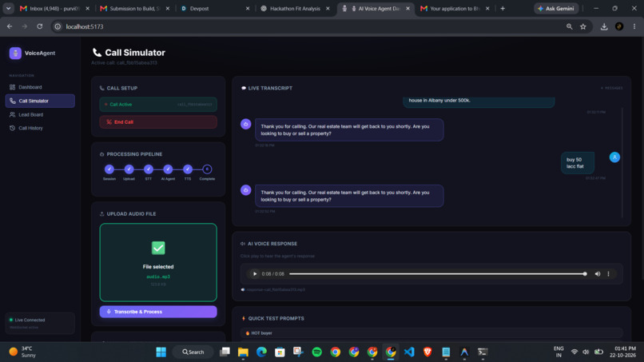Click the TTS pipeline step
Image resolution: width=644 pixels, height=362 pixels.
pyautogui.click(x=188, y=169)
